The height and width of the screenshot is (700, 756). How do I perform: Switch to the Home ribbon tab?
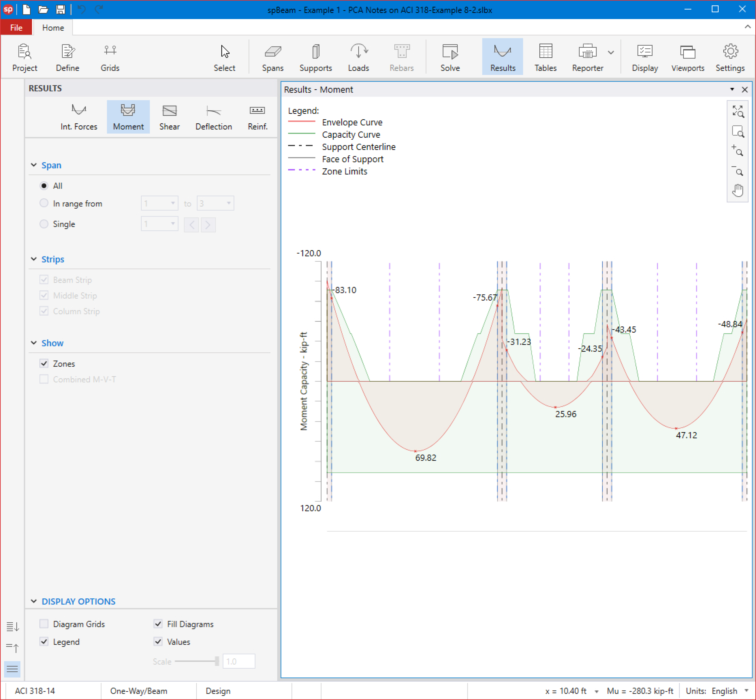pos(53,28)
